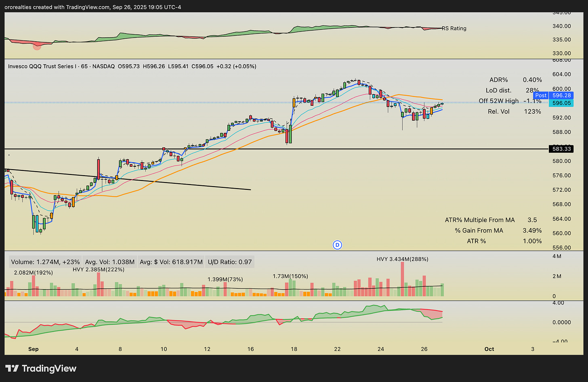Viewport: 588px width, 382px height.
Task: Click the ATR% Multiple From MA row
Action: pyautogui.click(x=491, y=220)
